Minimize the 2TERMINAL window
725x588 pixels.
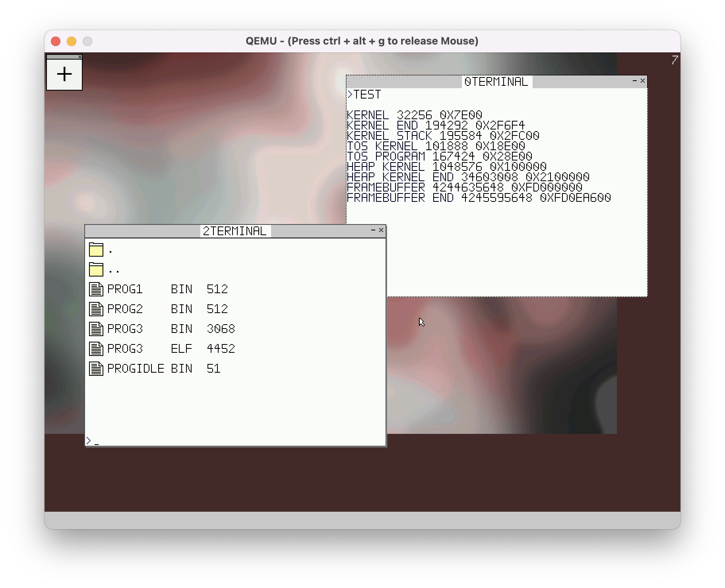[x=373, y=230]
